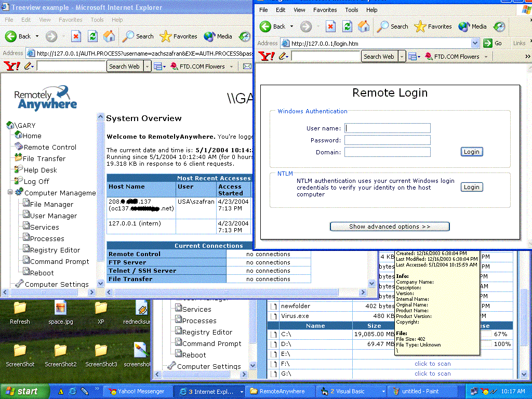Collapse the Computer Management tree node
532x399 pixels.
pyautogui.click(x=10, y=192)
